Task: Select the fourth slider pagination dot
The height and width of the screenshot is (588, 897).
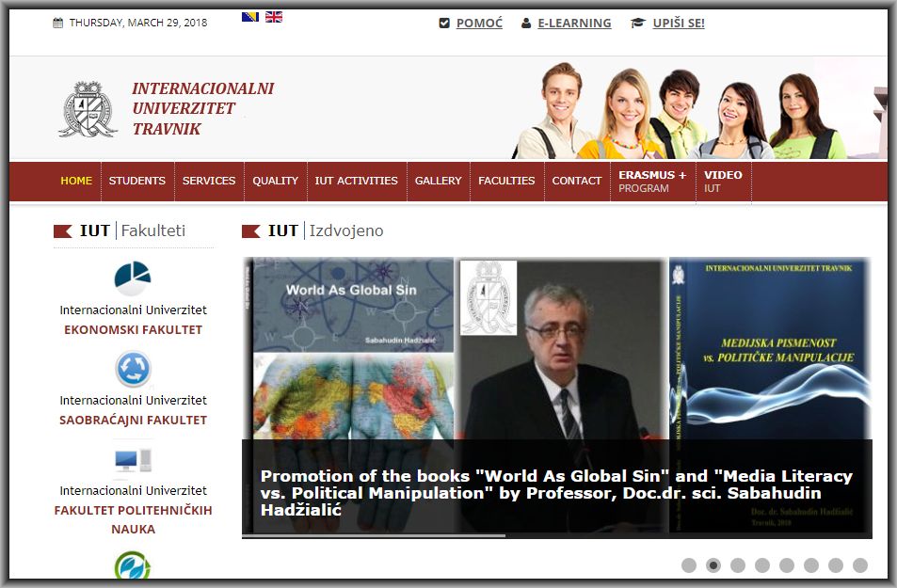Action: point(762,565)
